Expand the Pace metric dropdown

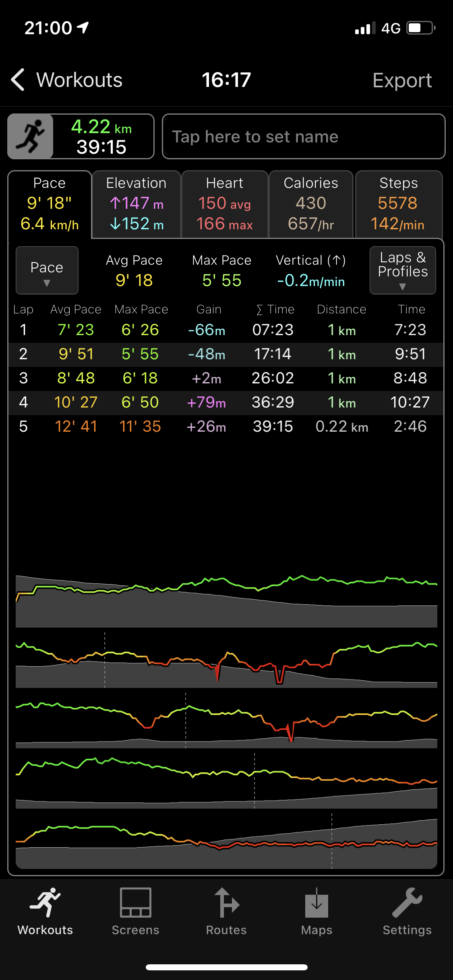pos(47,270)
